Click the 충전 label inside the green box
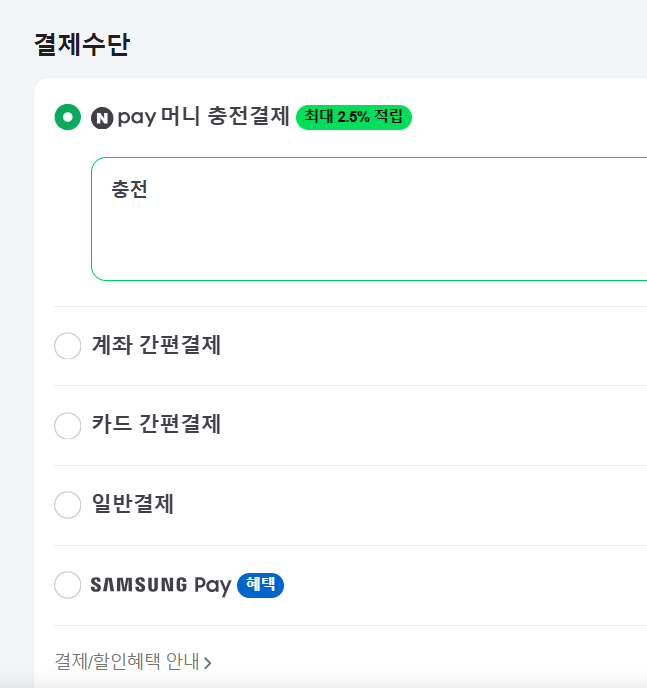 pyautogui.click(x=130, y=189)
